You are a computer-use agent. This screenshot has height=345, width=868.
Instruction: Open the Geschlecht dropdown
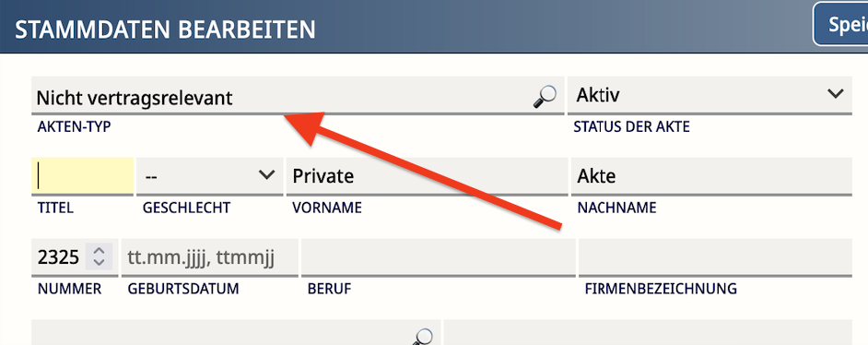coord(210,175)
